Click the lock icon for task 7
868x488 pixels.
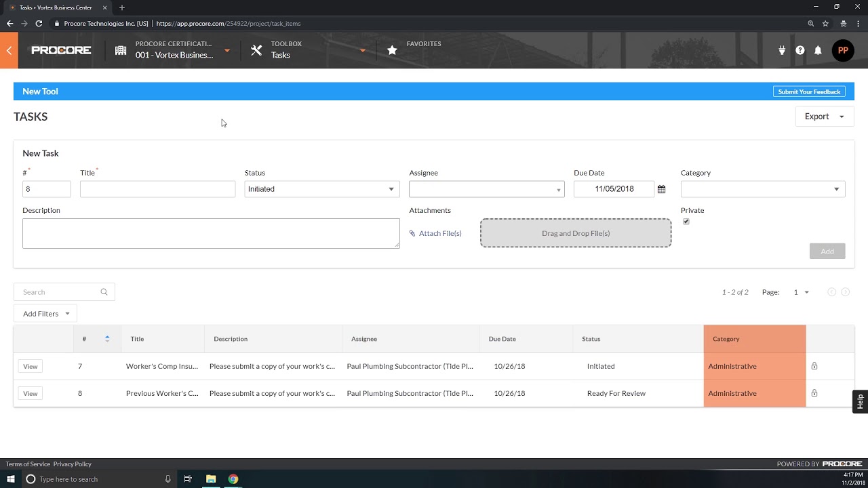(814, 366)
